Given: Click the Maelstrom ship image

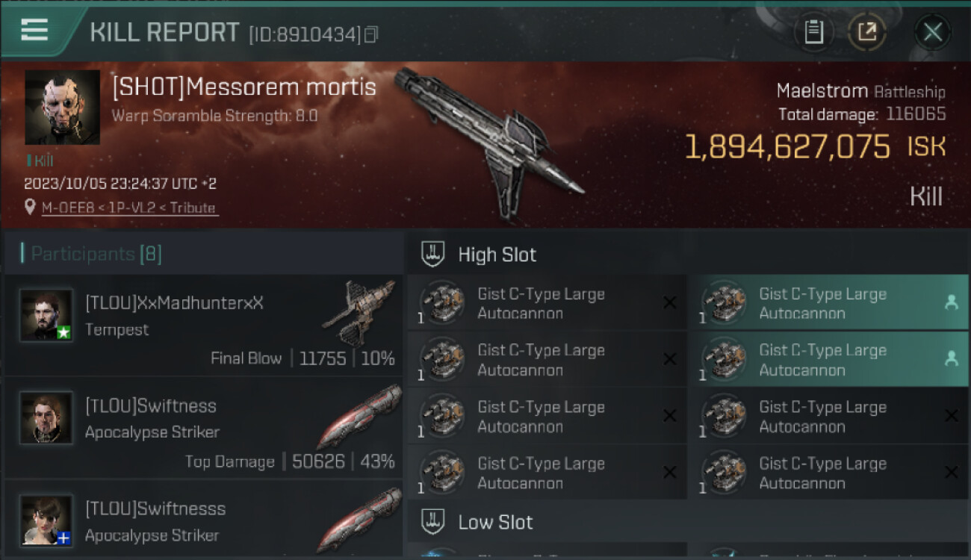Looking at the screenshot, I should (489, 142).
